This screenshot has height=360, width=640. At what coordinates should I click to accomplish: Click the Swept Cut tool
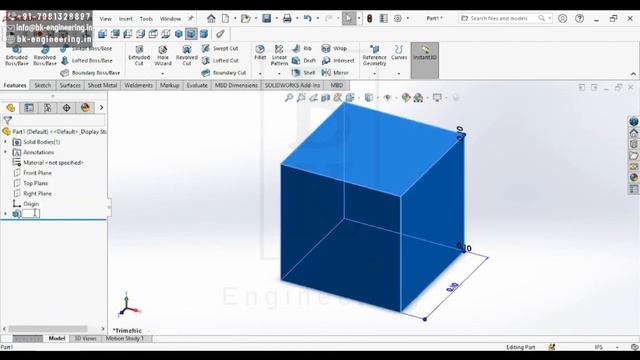coord(220,48)
